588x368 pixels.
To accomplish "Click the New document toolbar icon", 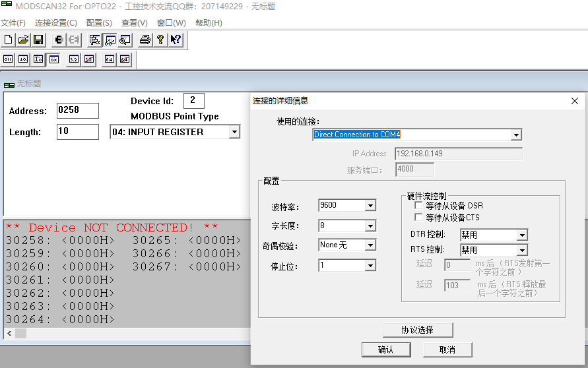I will pos(9,40).
